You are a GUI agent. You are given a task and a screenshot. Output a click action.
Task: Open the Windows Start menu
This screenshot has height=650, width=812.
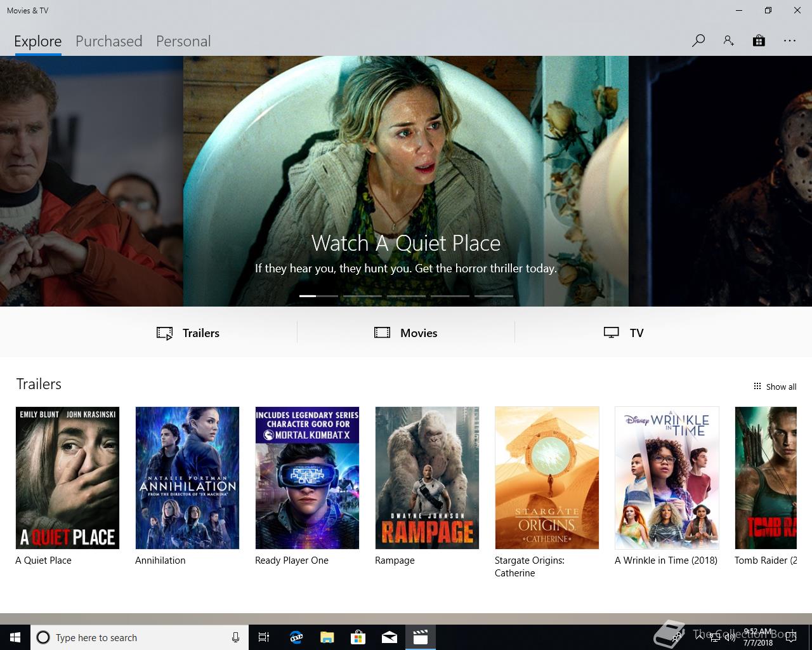click(15, 637)
